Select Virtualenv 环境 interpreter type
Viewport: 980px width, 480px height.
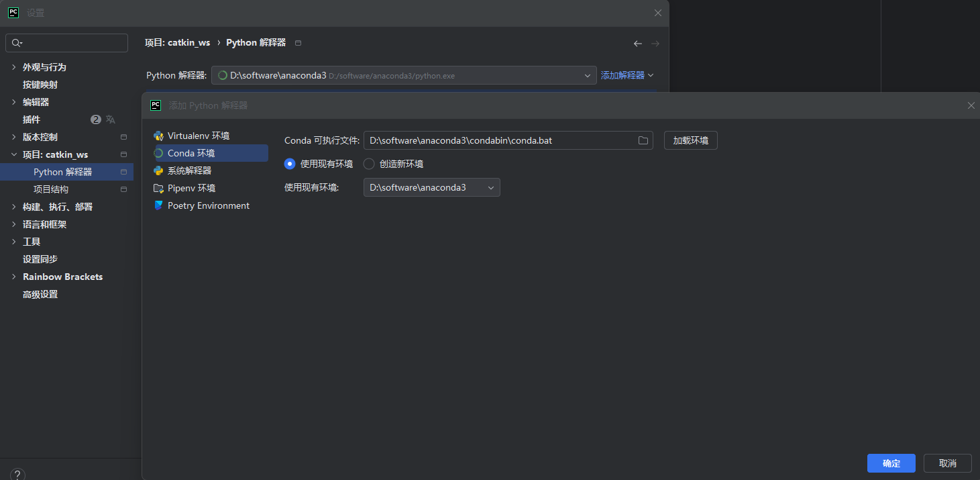198,136
